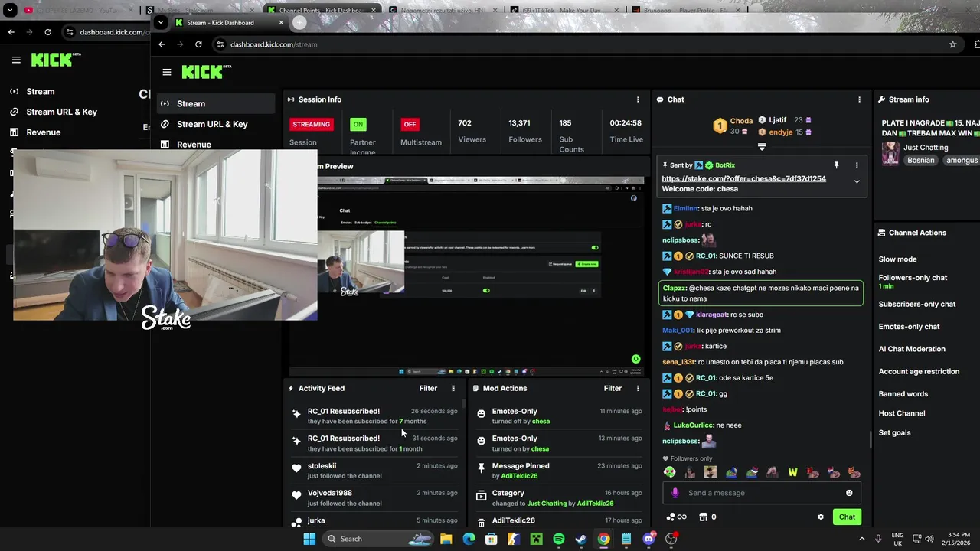The height and width of the screenshot is (551, 980).
Task: Click chesa in the Emotes-Only turned off entry
Action: coord(541,422)
